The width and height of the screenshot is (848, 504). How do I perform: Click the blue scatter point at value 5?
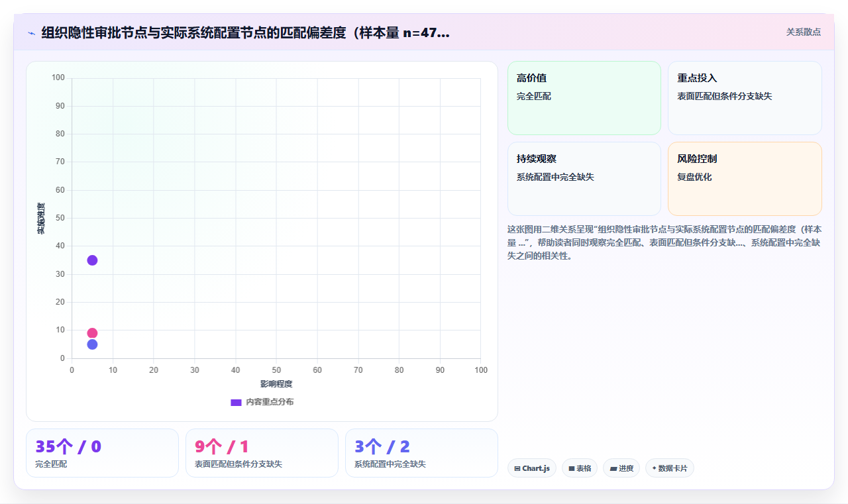click(92, 344)
